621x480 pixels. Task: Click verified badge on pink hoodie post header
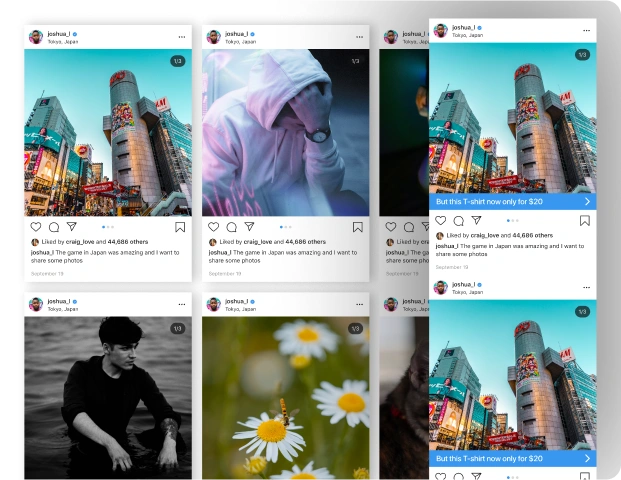point(253,34)
